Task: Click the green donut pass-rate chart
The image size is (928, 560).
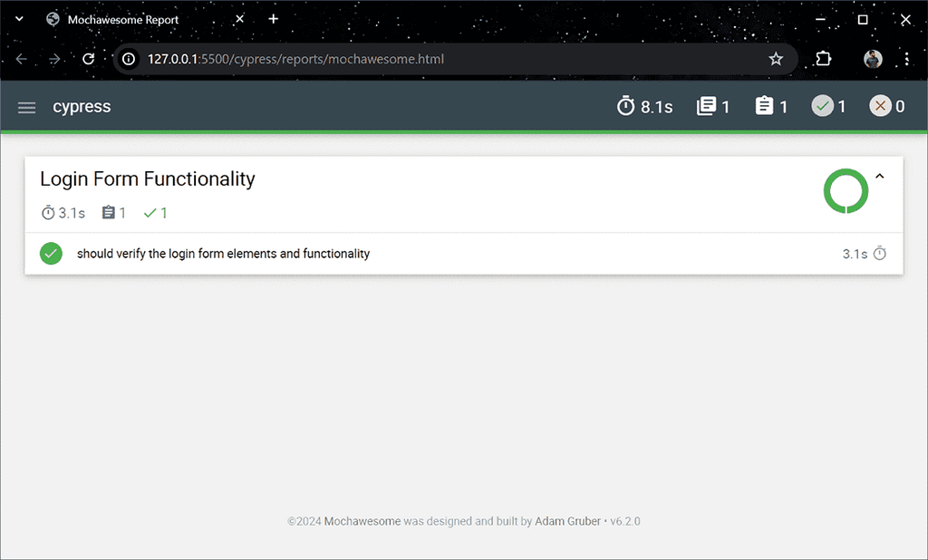Action: coord(846,191)
